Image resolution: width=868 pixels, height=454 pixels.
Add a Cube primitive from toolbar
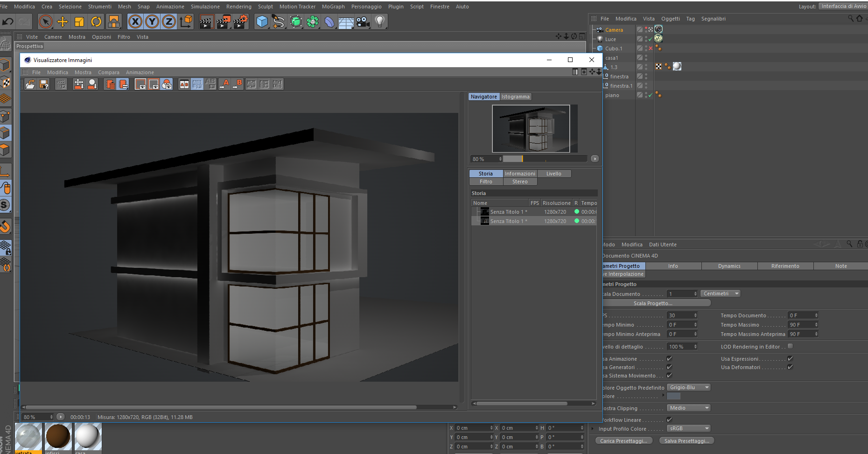pyautogui.click(x=262, y=21)
